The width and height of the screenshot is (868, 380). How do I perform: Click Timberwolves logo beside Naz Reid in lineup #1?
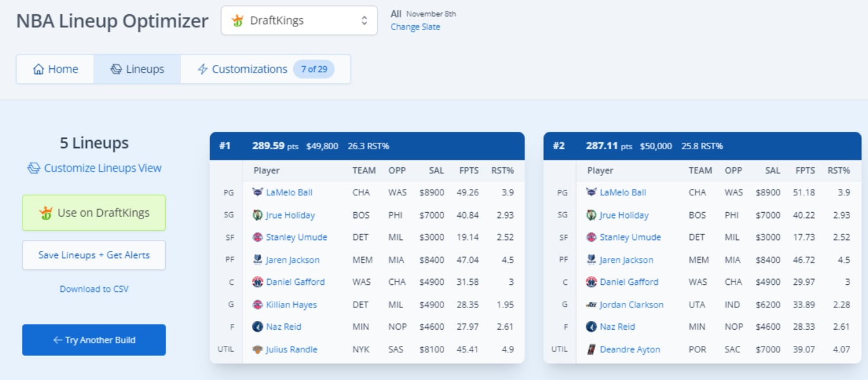[x=258, y=327]
